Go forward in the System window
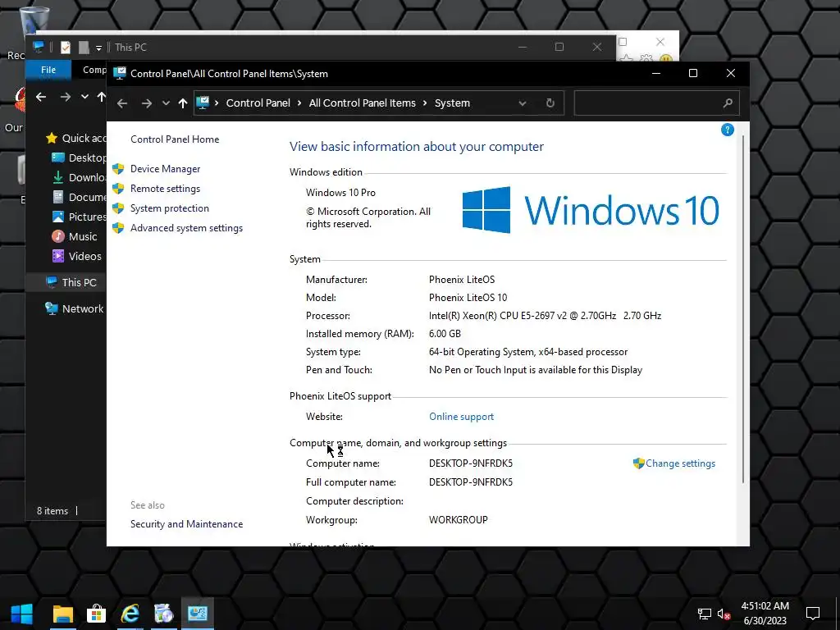The image size is (840, 630). 146,103
